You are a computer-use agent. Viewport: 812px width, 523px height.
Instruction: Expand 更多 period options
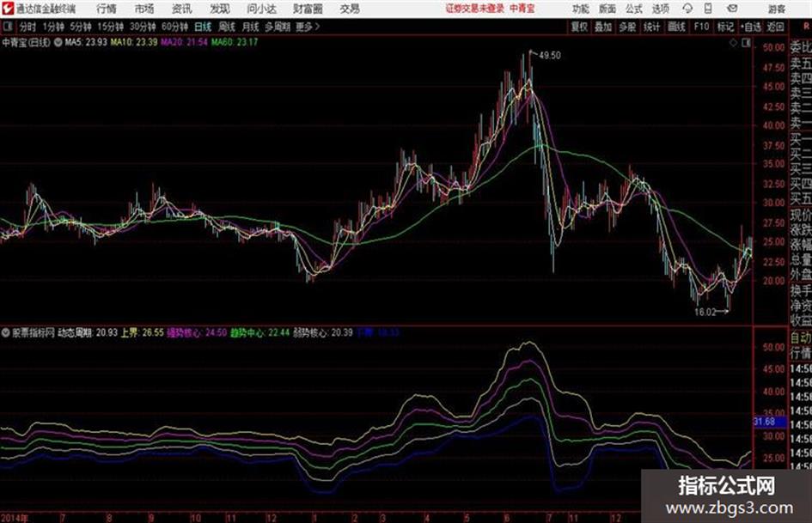[x=308, y=27]
